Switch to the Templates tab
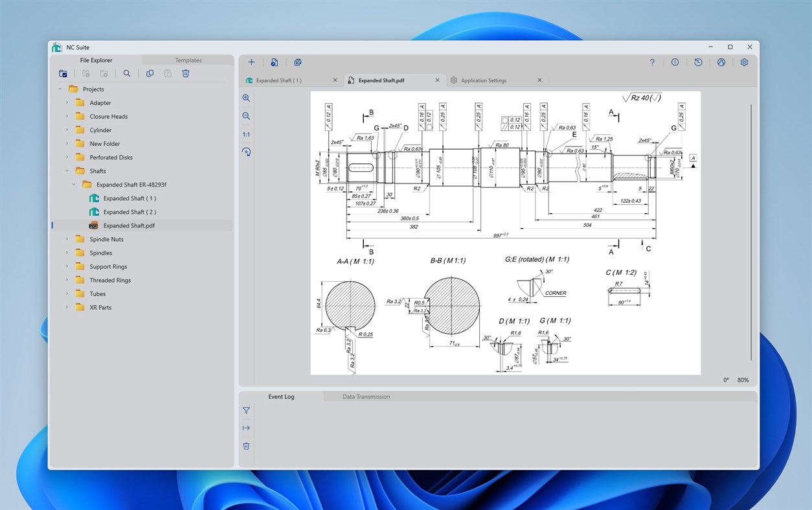This screenshot has width=812, height=510. point(188,60)
